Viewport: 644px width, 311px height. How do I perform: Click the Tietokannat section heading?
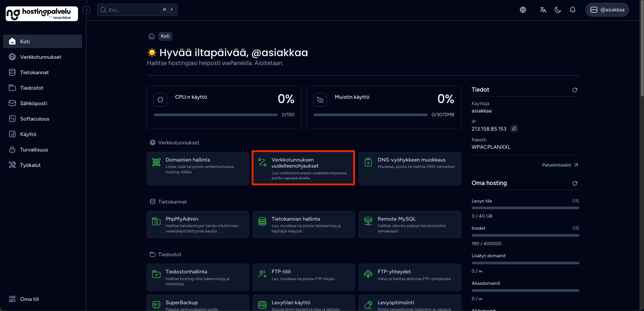[x=172, y=202]
